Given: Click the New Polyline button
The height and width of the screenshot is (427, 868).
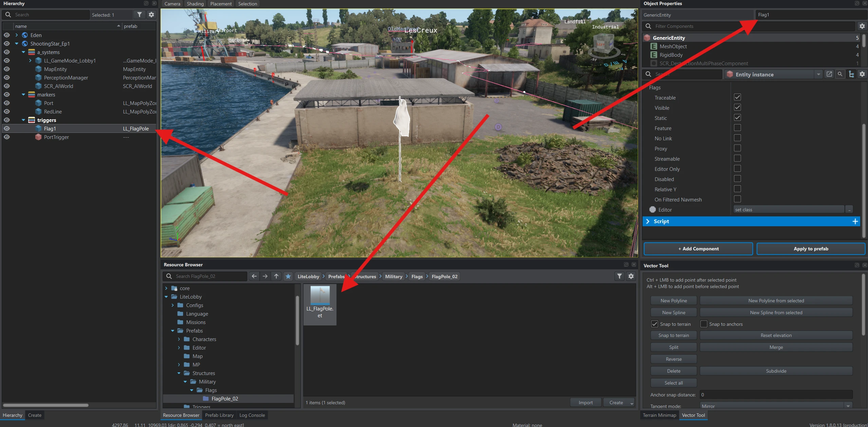Looking at the screenshot, I should (673, 301).
